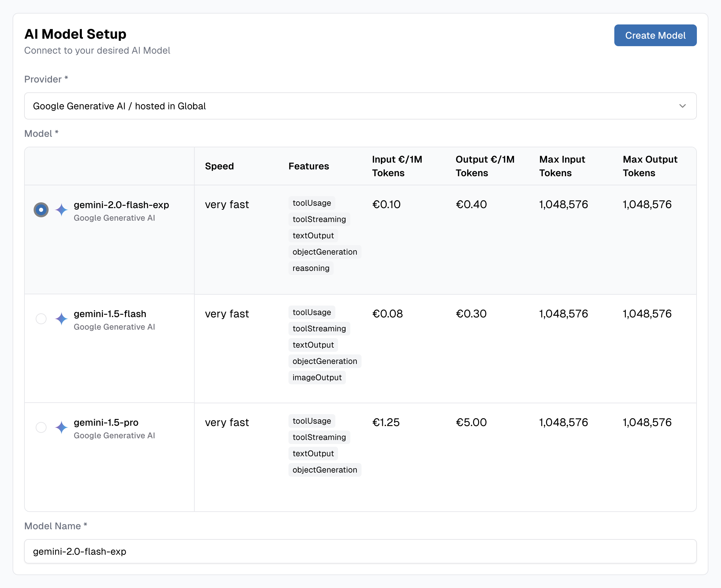Screen dimensions: 721x588
Task: Select the gemini-1.5-flash radio button
Action: coord(41,319)
